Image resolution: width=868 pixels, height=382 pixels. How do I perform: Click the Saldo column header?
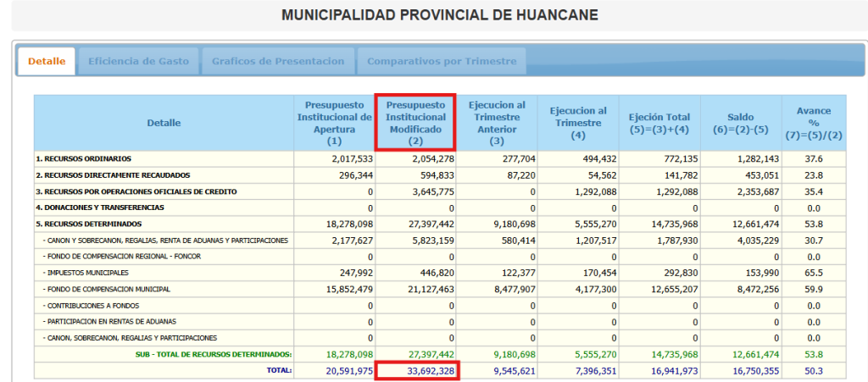coord(741,123)
